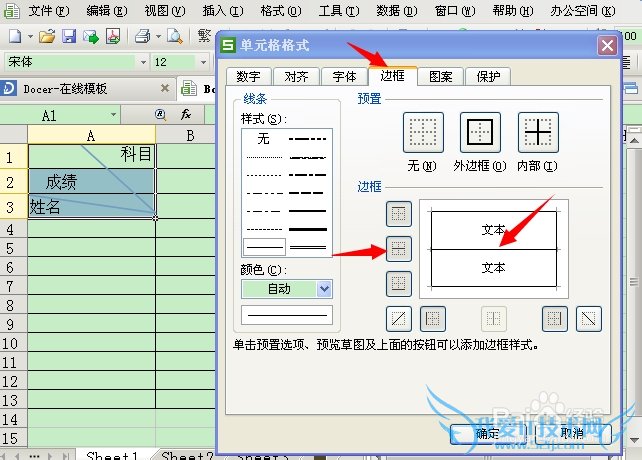642x460 pixels.
Task: Apply the 外边框 outline border preset
Action: [480, 132]
